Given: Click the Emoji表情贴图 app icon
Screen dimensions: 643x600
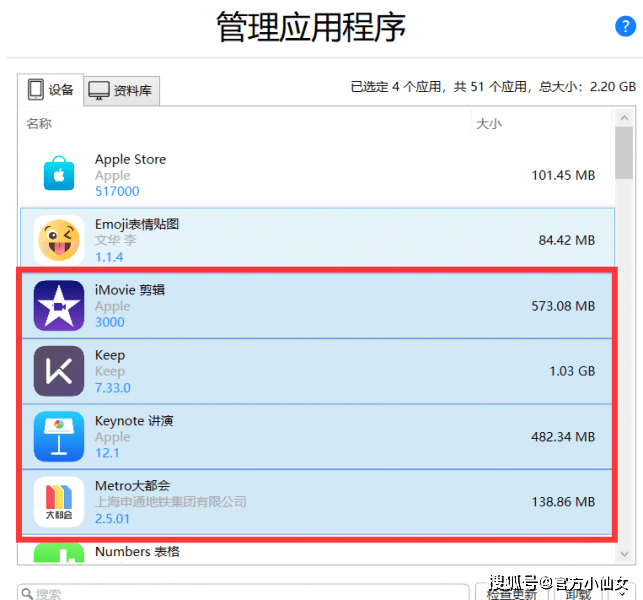Looking at the screenshot, I should (x=59, y=240).
